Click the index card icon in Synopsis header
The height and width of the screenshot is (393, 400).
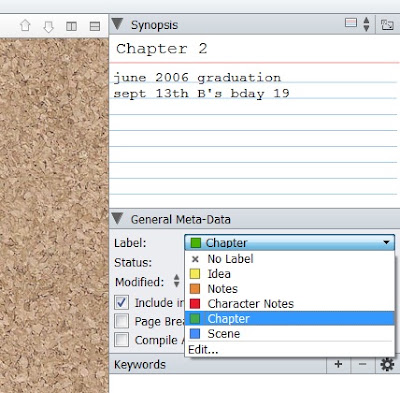pos(351,23)
